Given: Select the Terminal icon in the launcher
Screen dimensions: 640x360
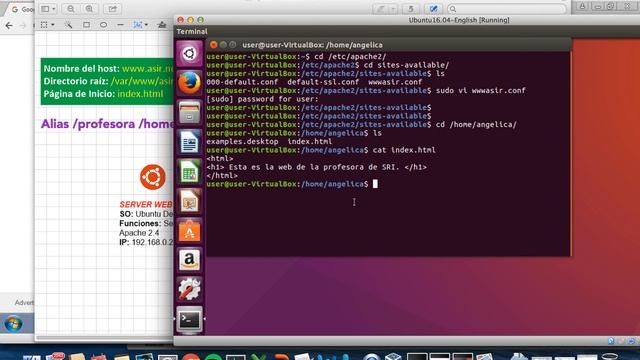Looking at the screenshot, I should coord(189,319).
